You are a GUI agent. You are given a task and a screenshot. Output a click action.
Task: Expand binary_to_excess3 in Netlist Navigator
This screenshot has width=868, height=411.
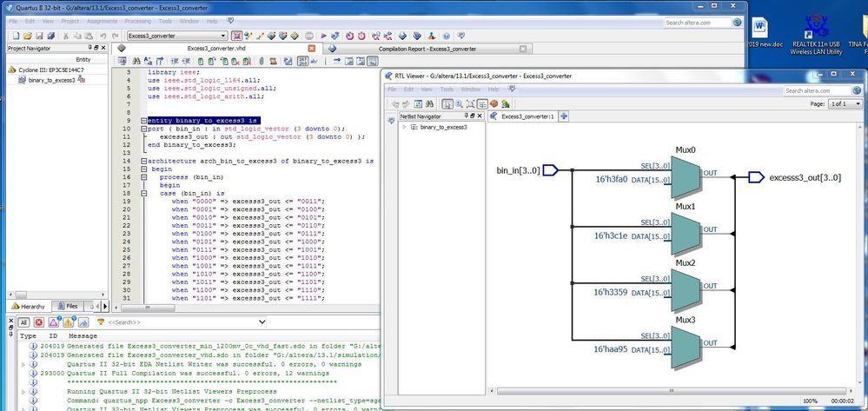pos(403,127)
